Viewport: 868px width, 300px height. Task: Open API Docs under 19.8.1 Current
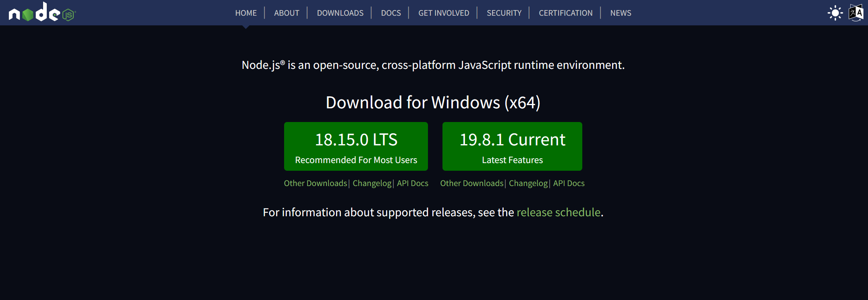click(569, 183)
